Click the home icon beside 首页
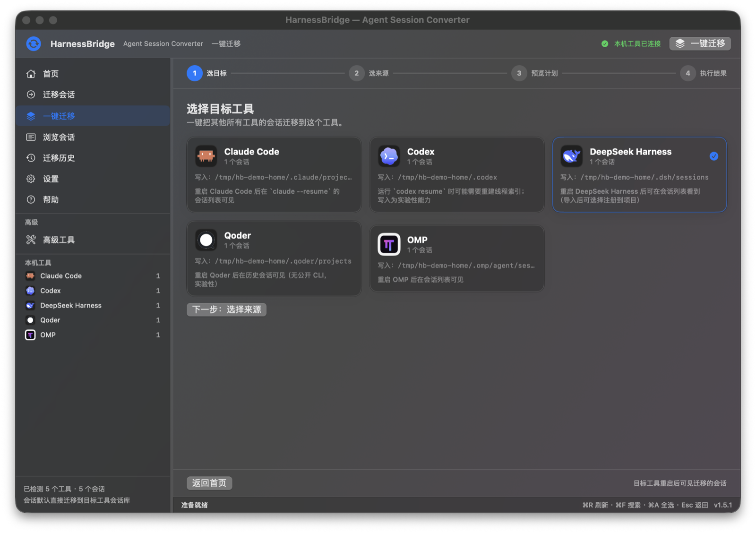Image resolution: width=756 pixels, height=533 pixels. 31,74
